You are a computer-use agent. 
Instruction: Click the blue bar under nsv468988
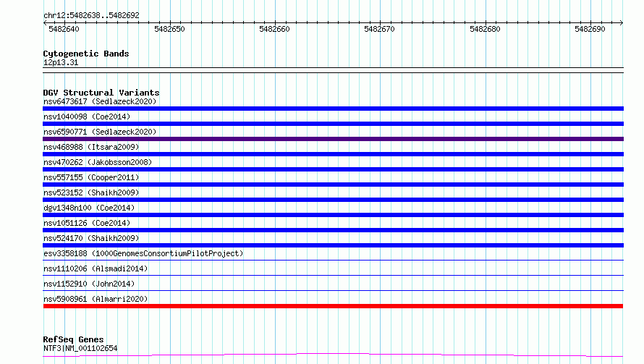[x=333, y=154]
